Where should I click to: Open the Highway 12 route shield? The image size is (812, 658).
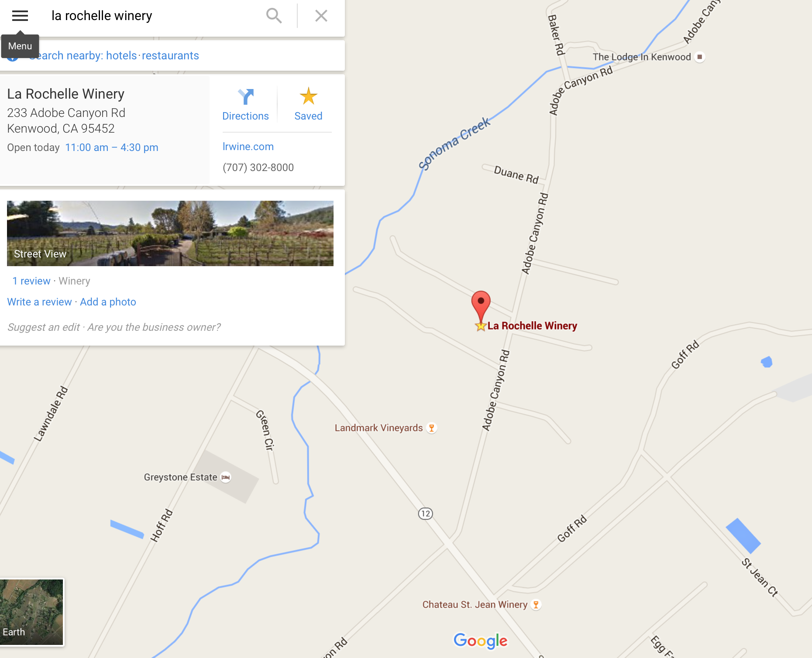[425, 514]
